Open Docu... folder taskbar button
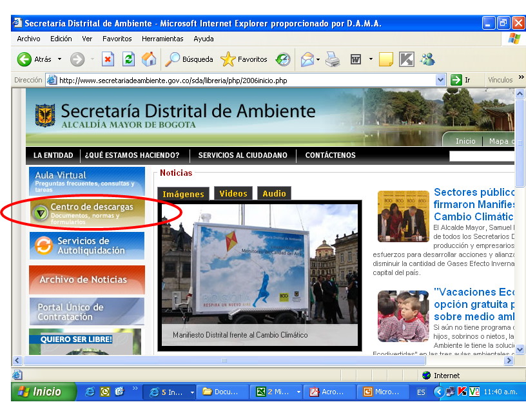526x420 pixels. 223,392
